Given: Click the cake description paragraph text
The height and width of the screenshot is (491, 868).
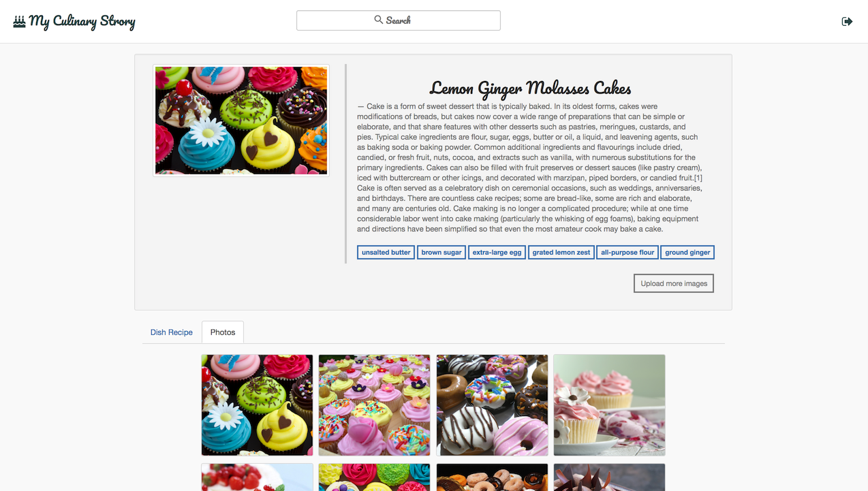Looking at the screenshot, I should tap(530, 168).
